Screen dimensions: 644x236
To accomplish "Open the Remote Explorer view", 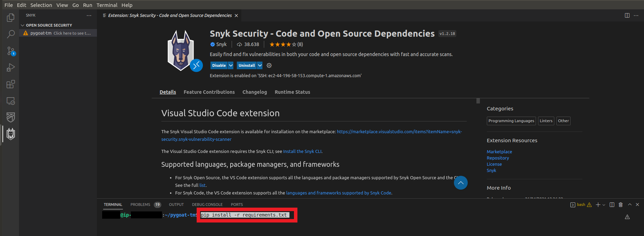I will point(11,101).
